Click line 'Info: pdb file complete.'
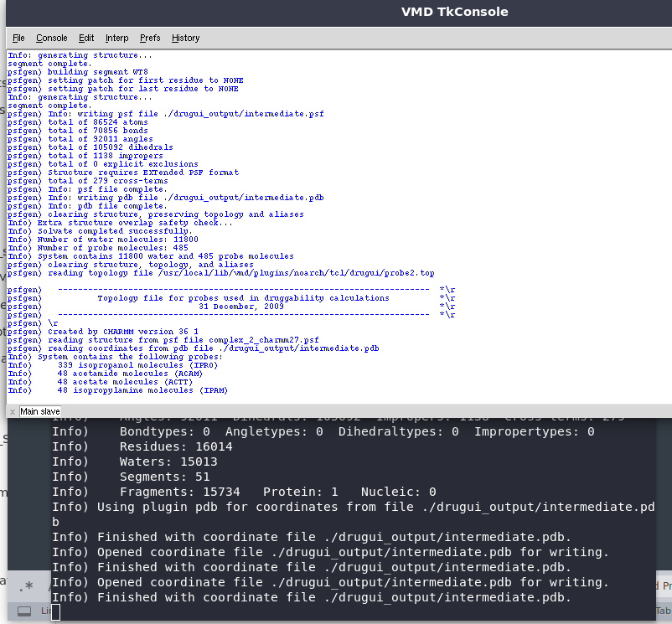672x624 pixels. [x=87, y=206]
